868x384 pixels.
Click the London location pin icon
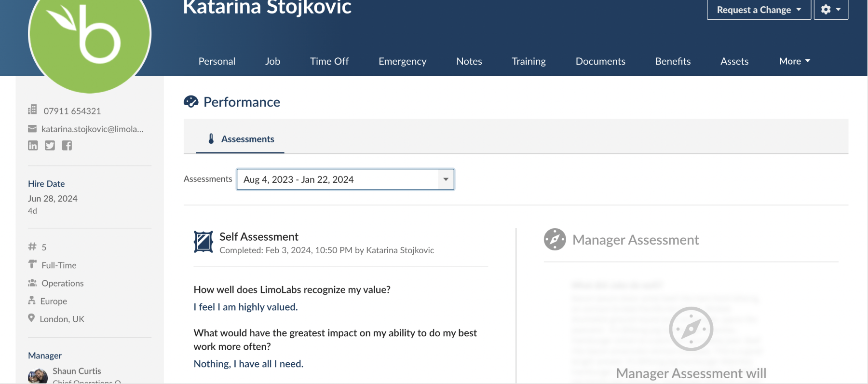(x=31, y=318)
